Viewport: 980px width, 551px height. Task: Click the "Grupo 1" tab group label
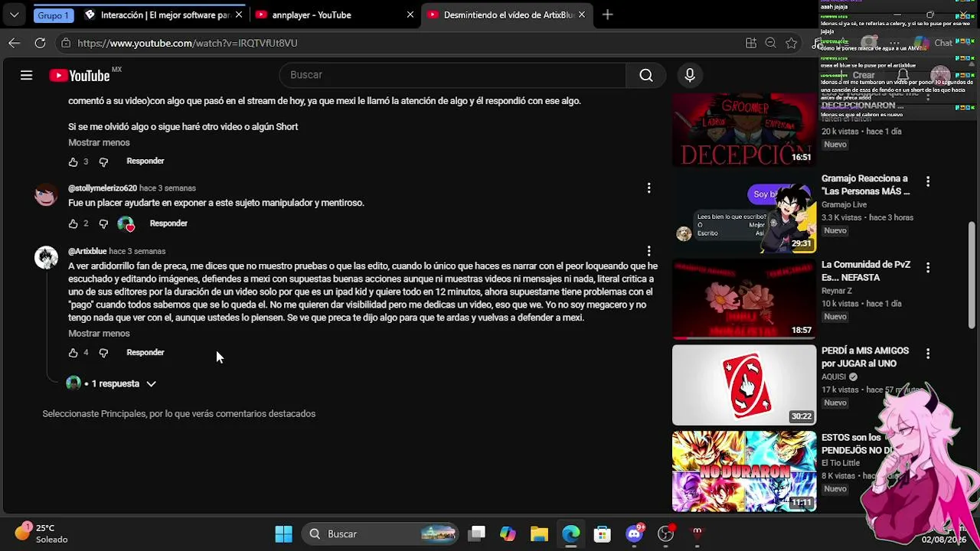pos(53,15)
